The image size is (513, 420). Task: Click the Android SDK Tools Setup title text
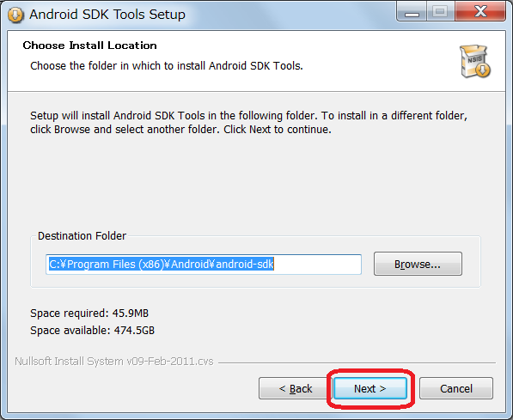(x=107, y=15)
